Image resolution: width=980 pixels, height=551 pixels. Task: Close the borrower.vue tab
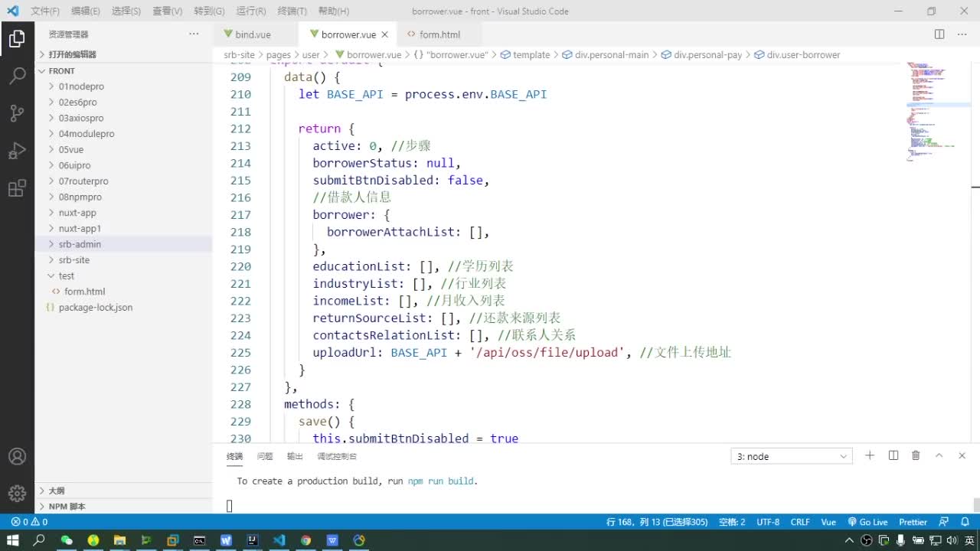tap(384, 34)
